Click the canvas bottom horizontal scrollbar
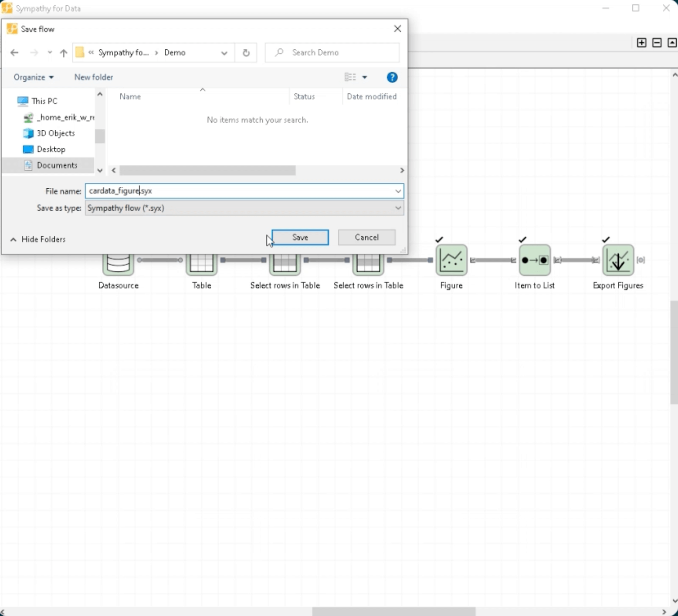The image size is (678, 616). [x=394, y=612]
